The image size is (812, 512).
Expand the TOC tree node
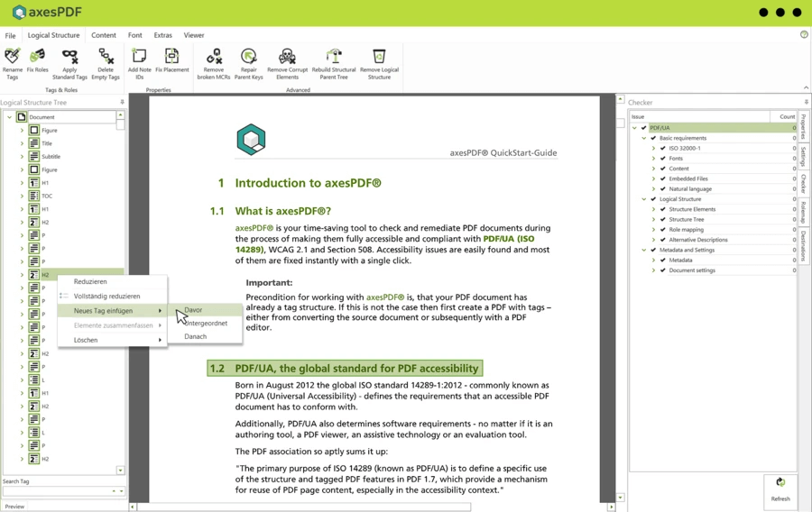point(22,196)
